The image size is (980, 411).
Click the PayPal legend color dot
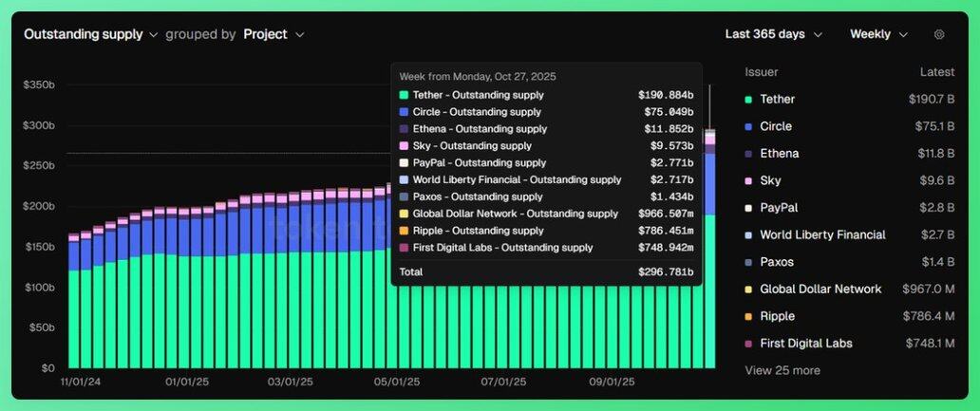(749, 208)
